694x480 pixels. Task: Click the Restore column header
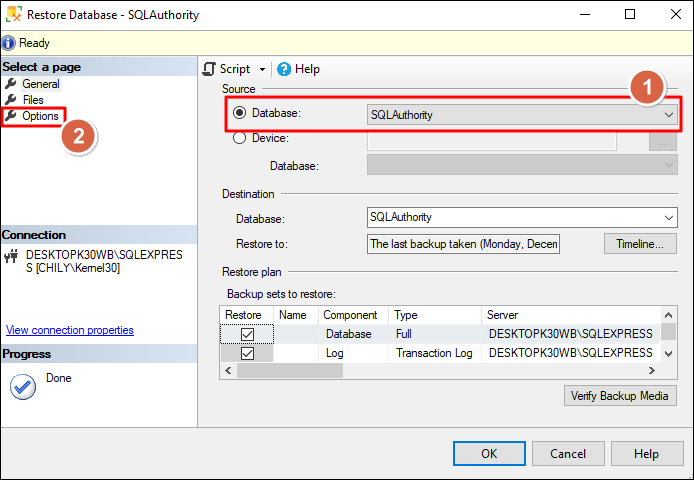pos(247,315)
